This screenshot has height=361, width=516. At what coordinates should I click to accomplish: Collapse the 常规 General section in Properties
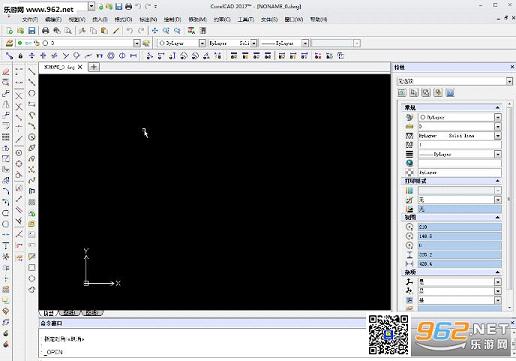[497, 108]
